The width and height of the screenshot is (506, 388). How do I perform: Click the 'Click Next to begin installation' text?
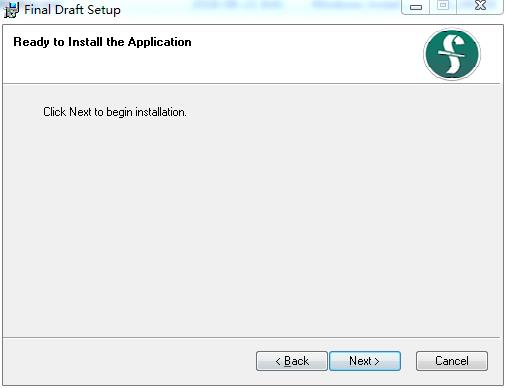[115, 112]
